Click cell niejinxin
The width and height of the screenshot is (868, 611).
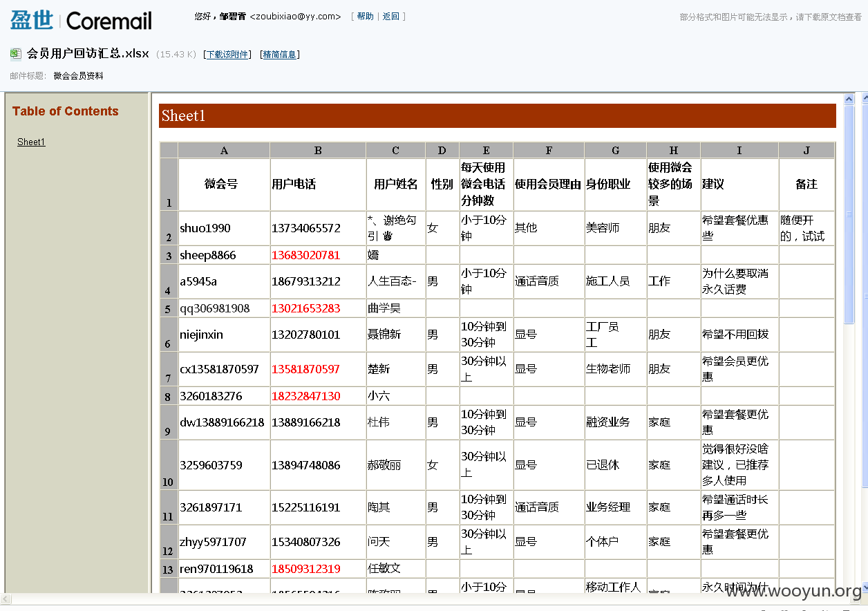[224, 335]
